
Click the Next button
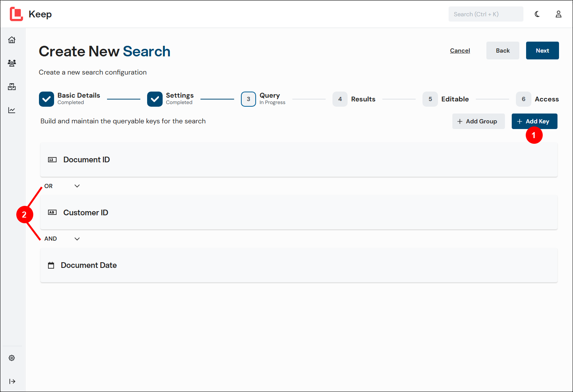pyautogui.click(x=542, y=51)
